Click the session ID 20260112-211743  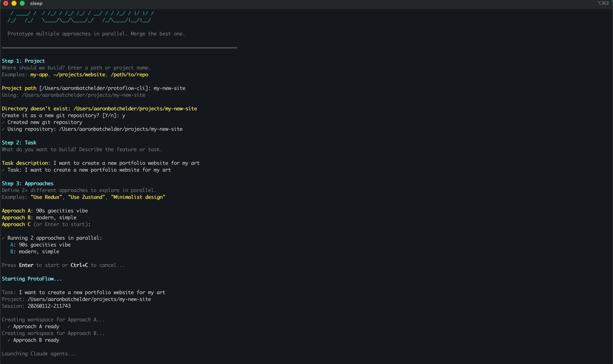tap(49, 306)
